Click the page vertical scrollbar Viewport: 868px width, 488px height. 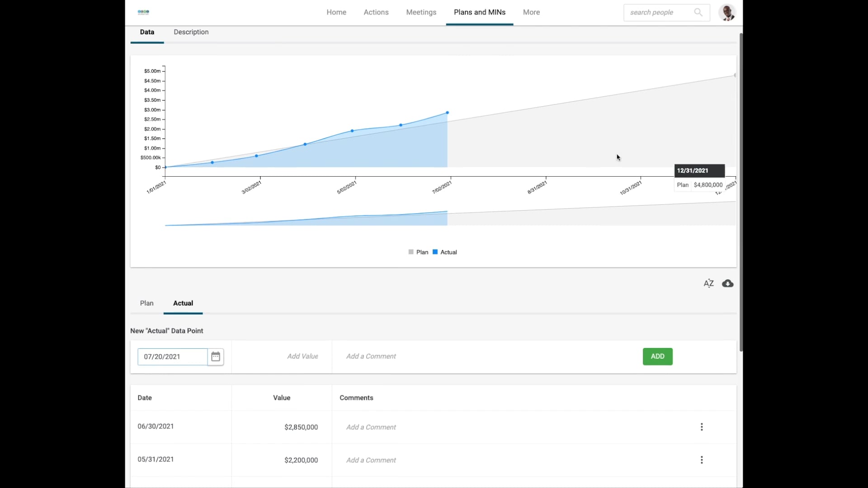pos(741,192)
